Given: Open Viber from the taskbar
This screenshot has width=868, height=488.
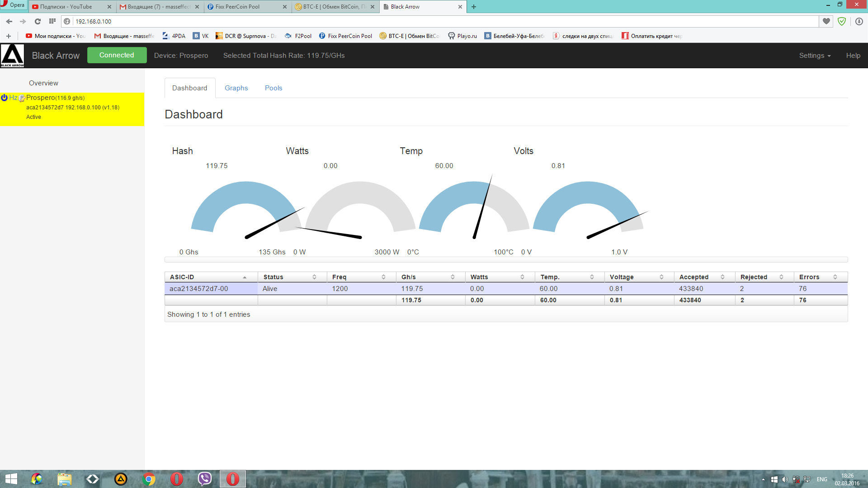Looking at the screenshot, I should coord(205,479).
